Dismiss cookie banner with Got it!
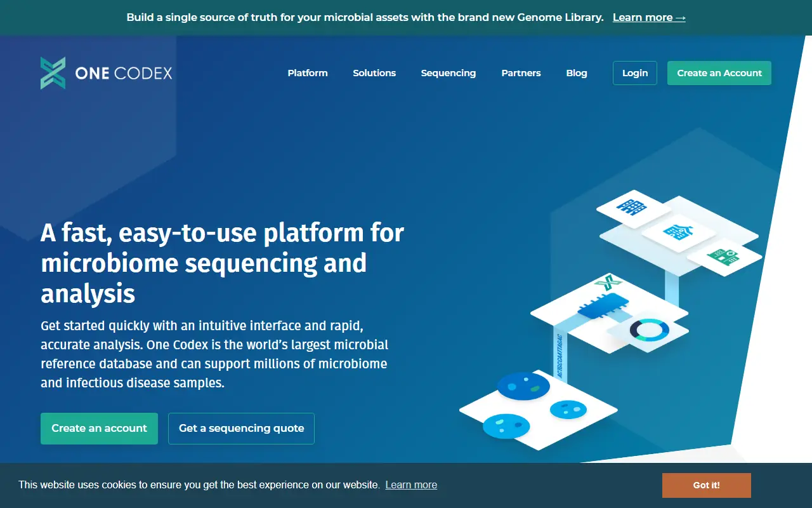 [707, 485]
